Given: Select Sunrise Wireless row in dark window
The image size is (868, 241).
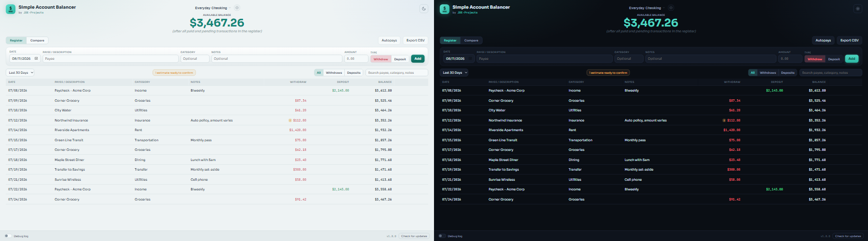Looking at the screenshot, I should point(651,180).
